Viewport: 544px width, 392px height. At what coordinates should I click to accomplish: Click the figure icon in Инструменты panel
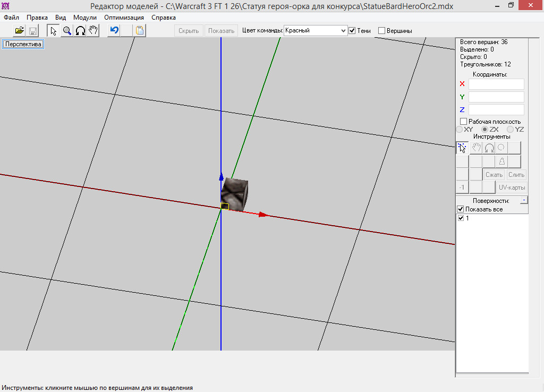click(x=501, y=161)
